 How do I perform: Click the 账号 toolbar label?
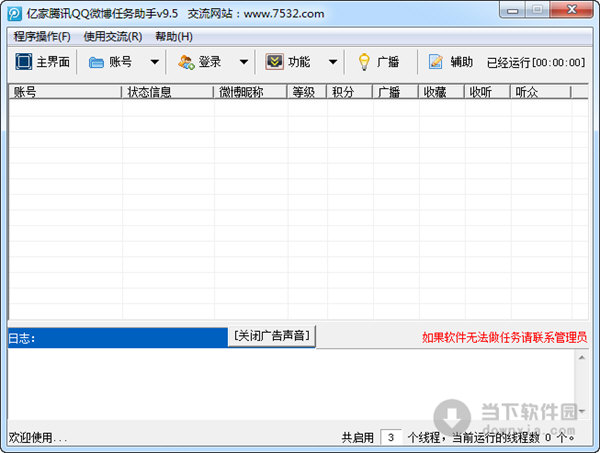121,62
